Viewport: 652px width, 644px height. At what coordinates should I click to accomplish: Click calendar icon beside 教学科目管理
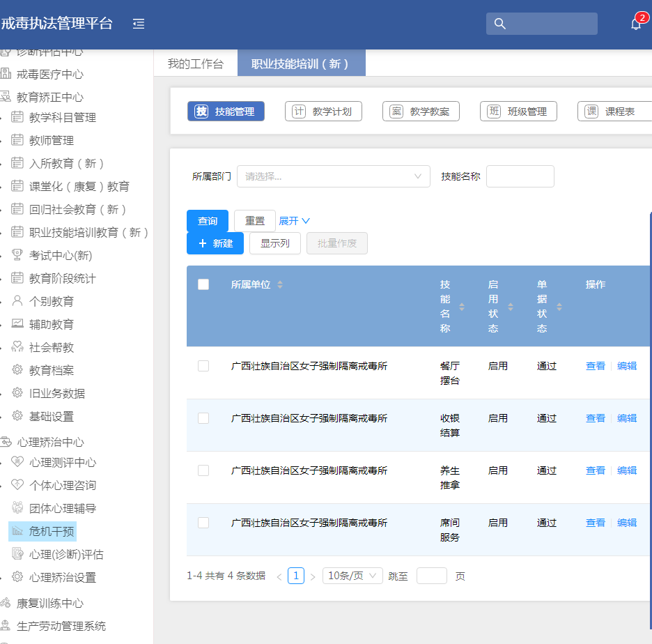pos(17,117)
